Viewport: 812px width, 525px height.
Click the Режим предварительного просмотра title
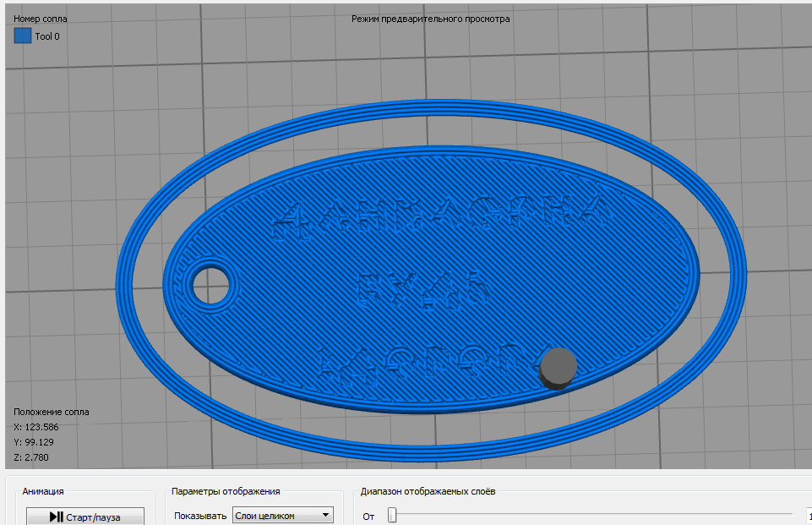tap(430, 19)
